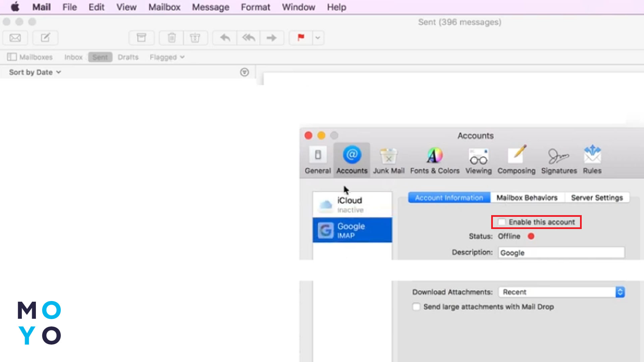
Task: Enable this account checkbox
Action: point(502,222)
